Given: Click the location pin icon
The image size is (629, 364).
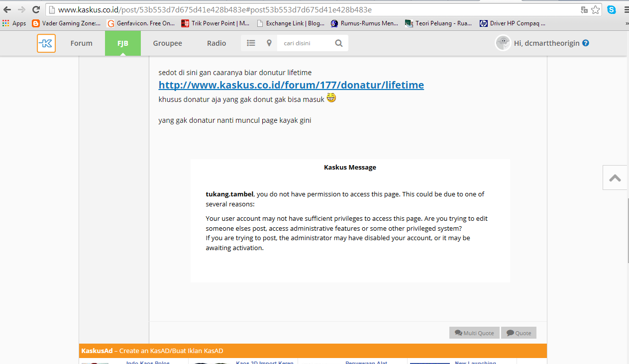Looking at the screenshot, I should pos(269,43).
